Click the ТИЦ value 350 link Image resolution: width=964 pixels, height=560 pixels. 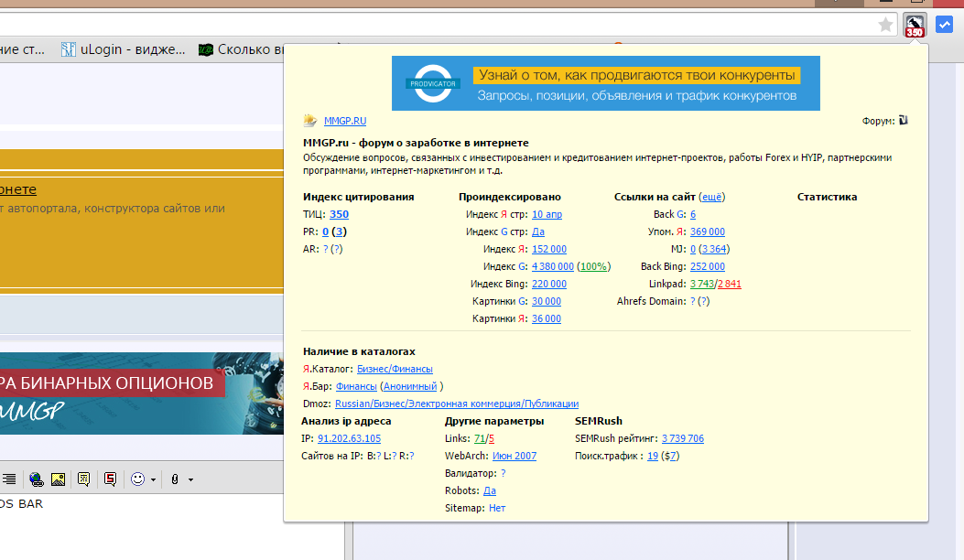pos(339,214)
